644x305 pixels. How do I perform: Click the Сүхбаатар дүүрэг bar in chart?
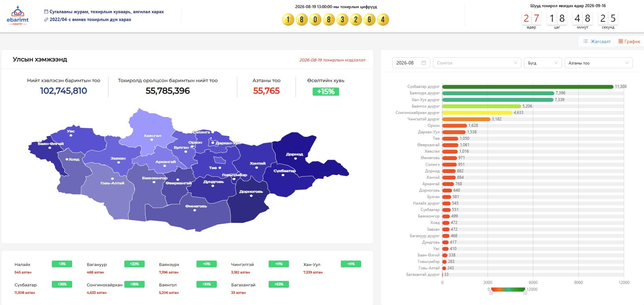tap(528, 87)
